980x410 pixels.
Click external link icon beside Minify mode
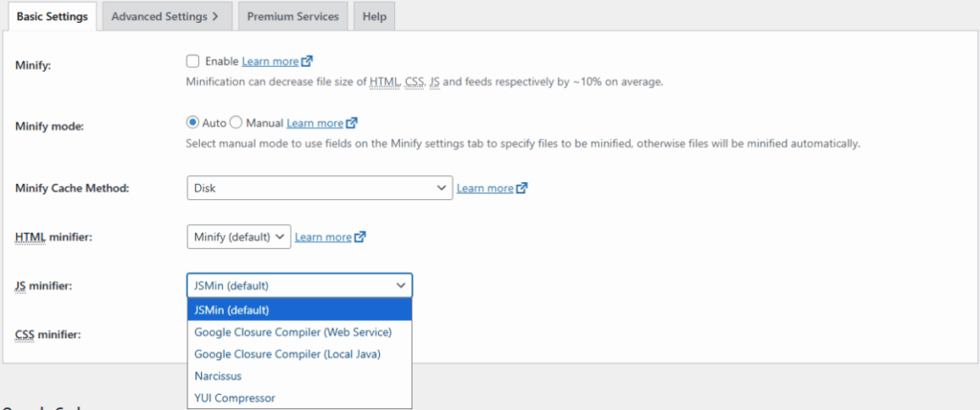coord(352,124)
